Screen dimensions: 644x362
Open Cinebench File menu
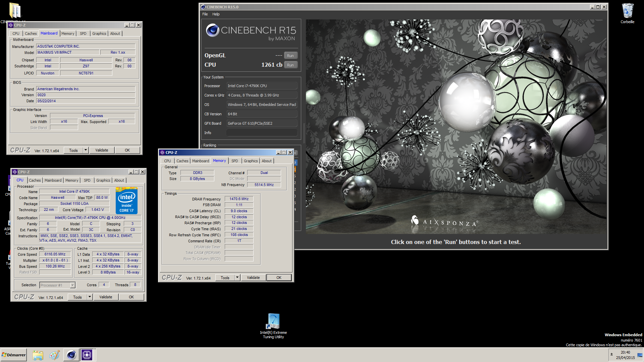pyautogui.click(x=205, y=14)
